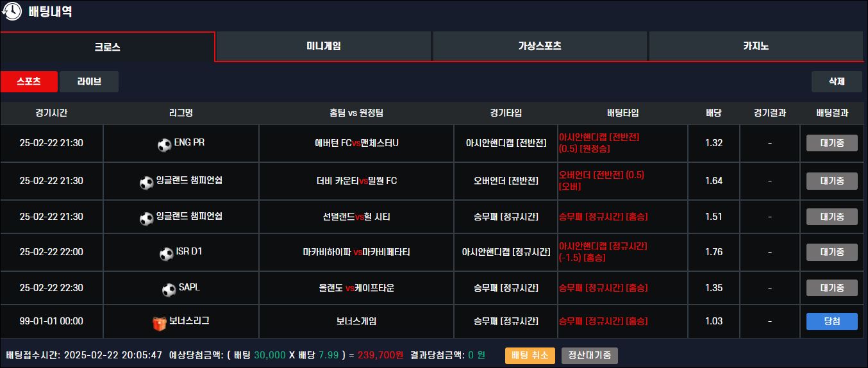The width and height of the screenshot is (868, 368).
Task: Click the soccer ball icon beside SAPL
Action: pyautogui.click(x=169, y=289)
